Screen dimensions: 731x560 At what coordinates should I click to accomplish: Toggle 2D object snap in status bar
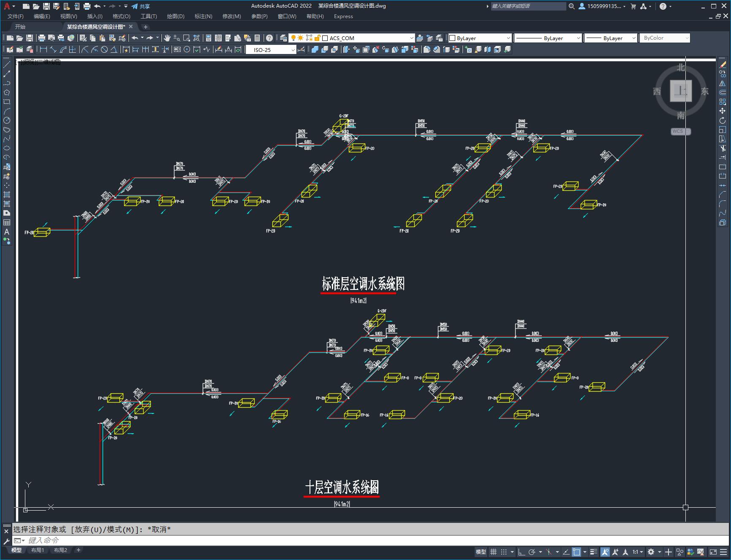click(576, 552)
